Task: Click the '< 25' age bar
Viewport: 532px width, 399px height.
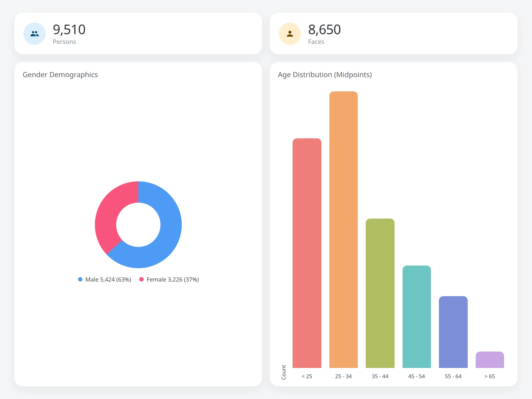Action: (307, 253)
